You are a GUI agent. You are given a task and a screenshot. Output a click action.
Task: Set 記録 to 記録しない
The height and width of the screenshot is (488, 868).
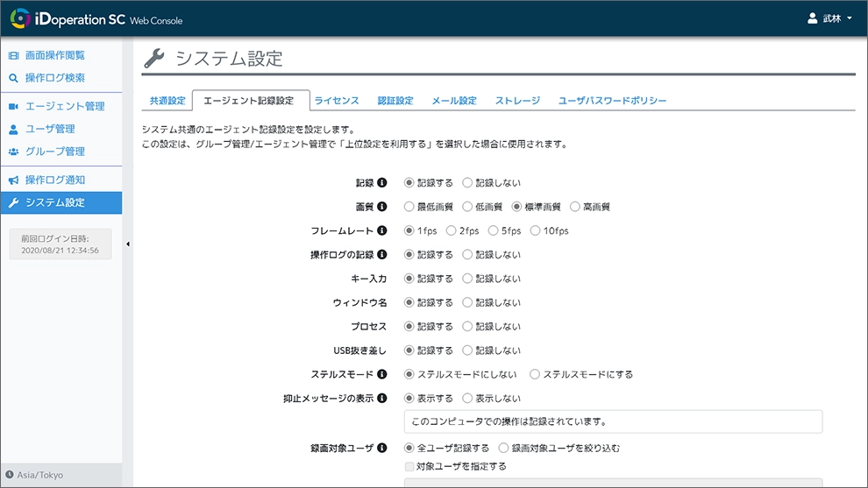click(467, 182)
